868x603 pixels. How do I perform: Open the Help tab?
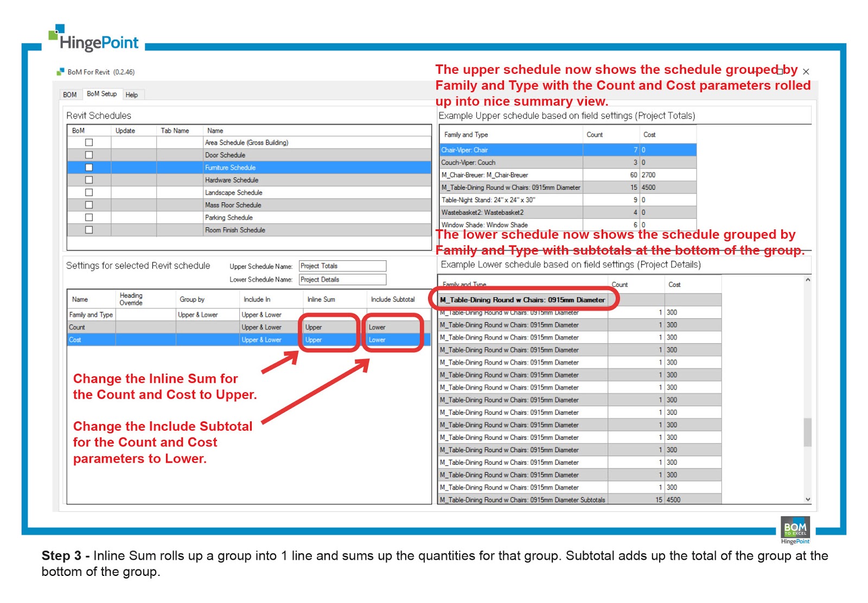132,95
